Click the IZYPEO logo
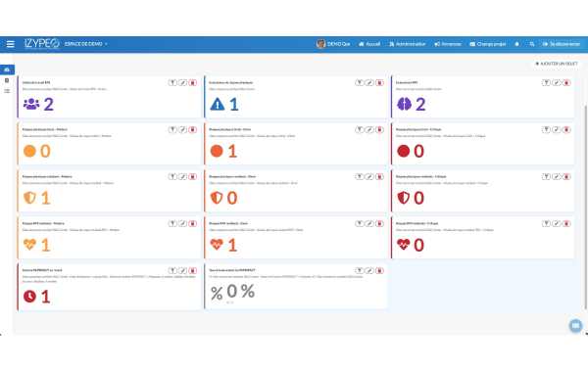The width and height of the screenshot is (588, 372). click(x=41, y=44)
